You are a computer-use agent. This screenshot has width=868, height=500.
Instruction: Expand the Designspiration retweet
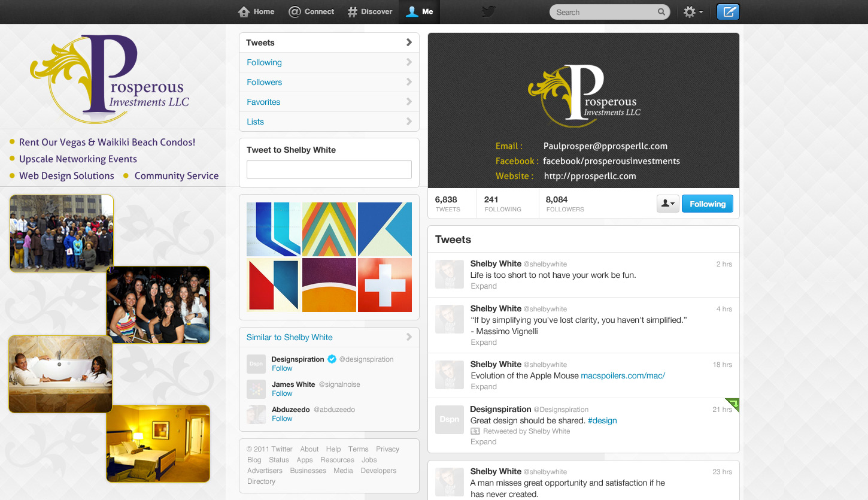484,442
